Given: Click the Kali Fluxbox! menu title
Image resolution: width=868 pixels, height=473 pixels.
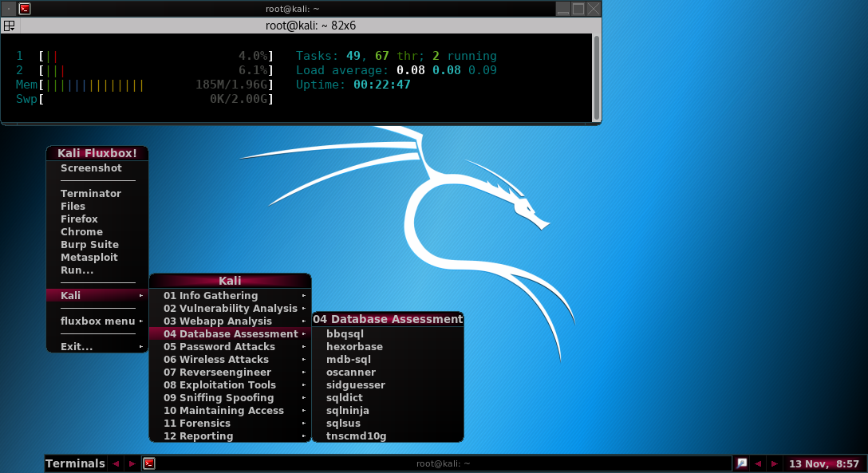Looking at the screenshot, I should tap(97, 153).
